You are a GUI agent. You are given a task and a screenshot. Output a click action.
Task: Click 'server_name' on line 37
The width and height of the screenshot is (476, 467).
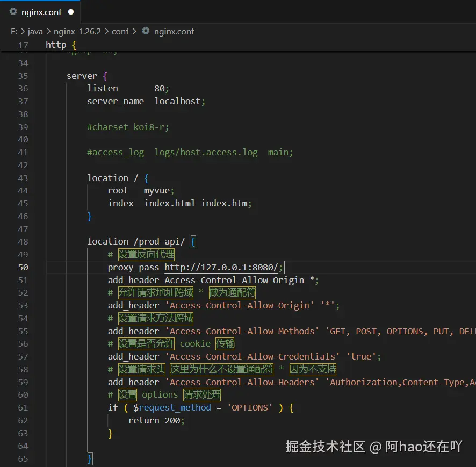[116, 102]
